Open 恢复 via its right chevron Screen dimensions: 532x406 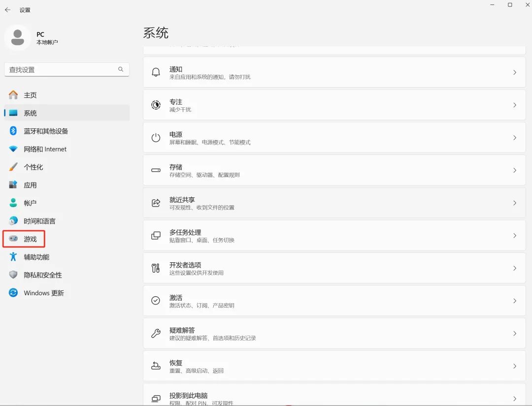(515, 366)
